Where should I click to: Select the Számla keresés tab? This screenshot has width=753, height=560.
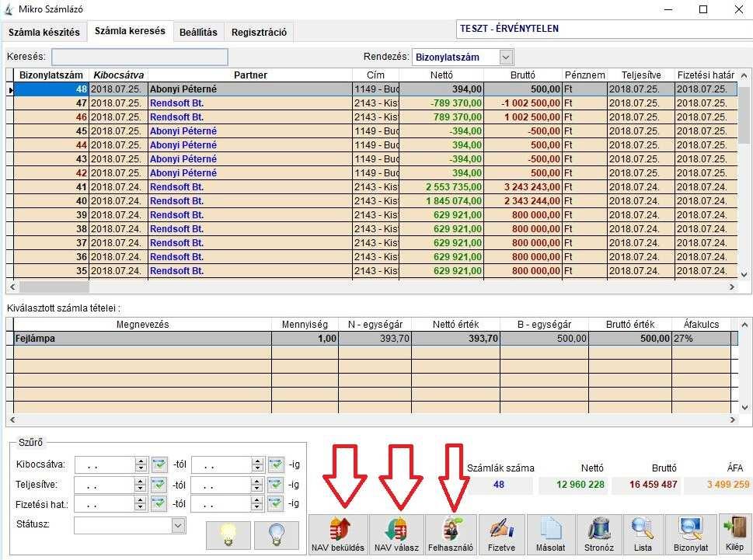click(130, 31)
